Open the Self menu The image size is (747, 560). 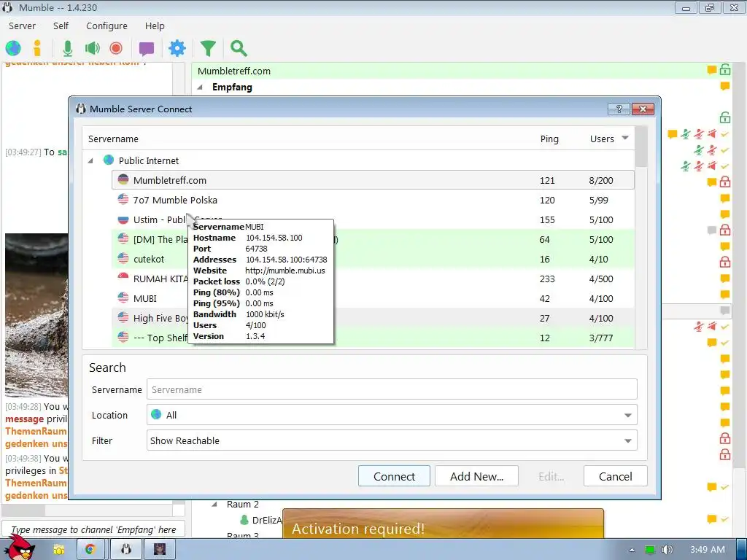point(61,26)
